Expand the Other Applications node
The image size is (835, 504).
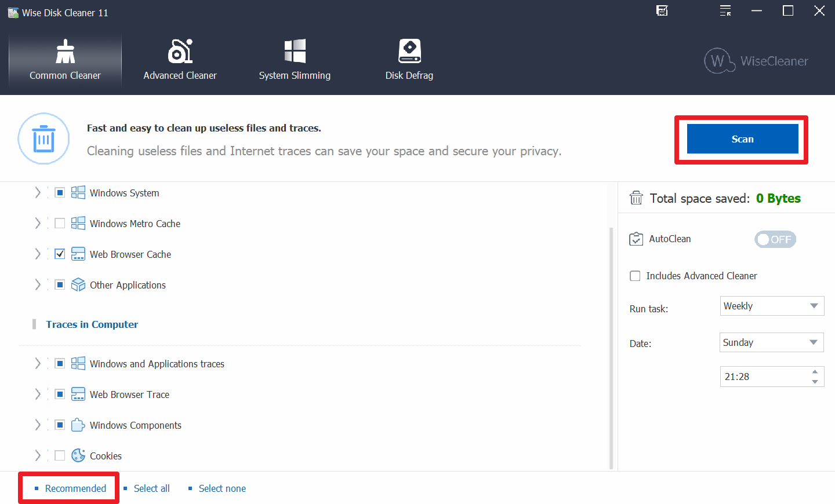(38, 284)
